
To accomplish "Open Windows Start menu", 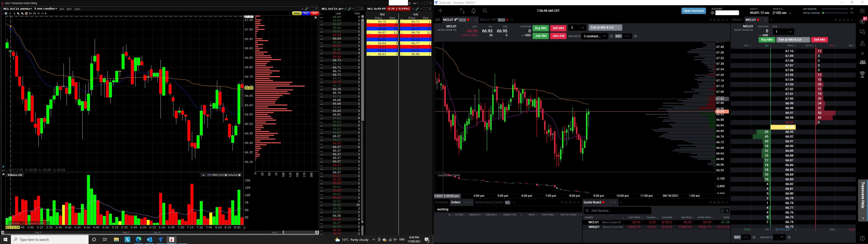I will click(5, 240).
